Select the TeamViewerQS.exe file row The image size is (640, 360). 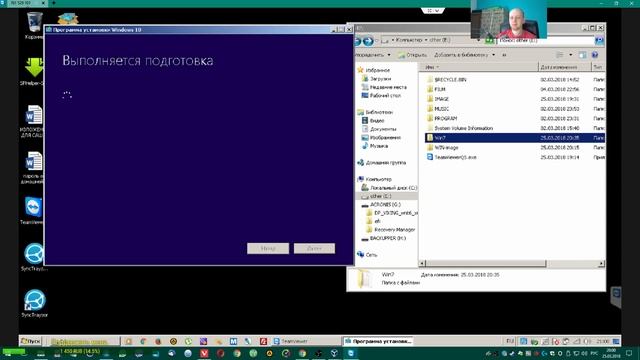point(515,157)
